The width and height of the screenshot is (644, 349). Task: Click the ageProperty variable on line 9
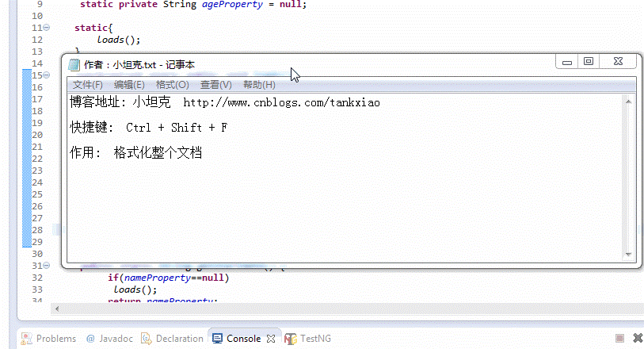point(232,5)
